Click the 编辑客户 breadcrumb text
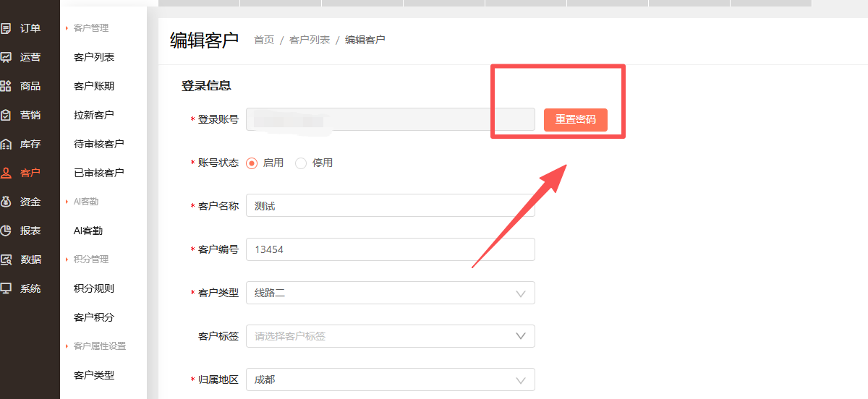This screenshot has height=399, width=868. pyautogui.click(x=365, y=40)
